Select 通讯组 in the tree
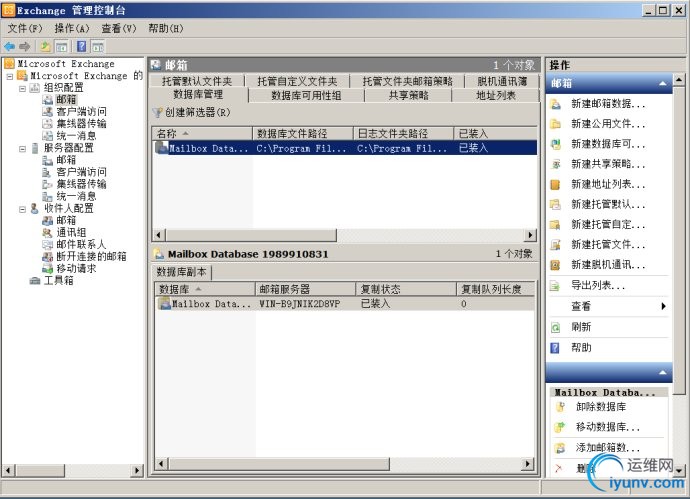Viewport: 690px width, 499px height. click(x=71, y=233)
